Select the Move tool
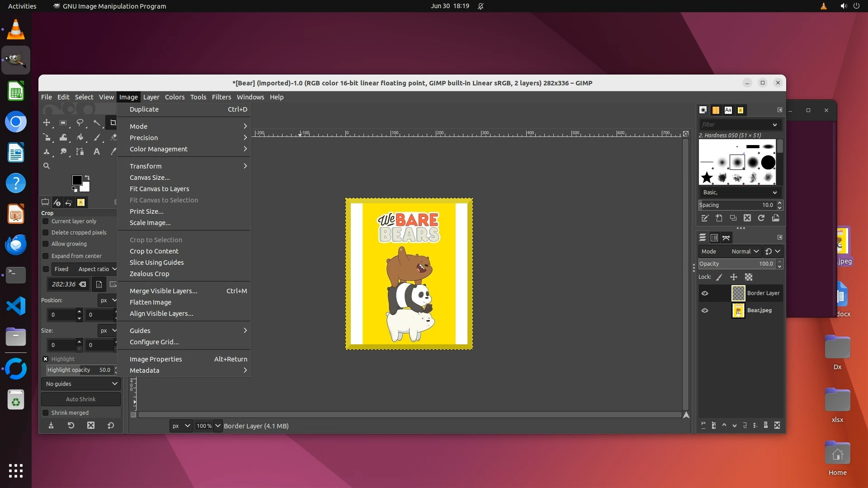 [x=47, y=122]
